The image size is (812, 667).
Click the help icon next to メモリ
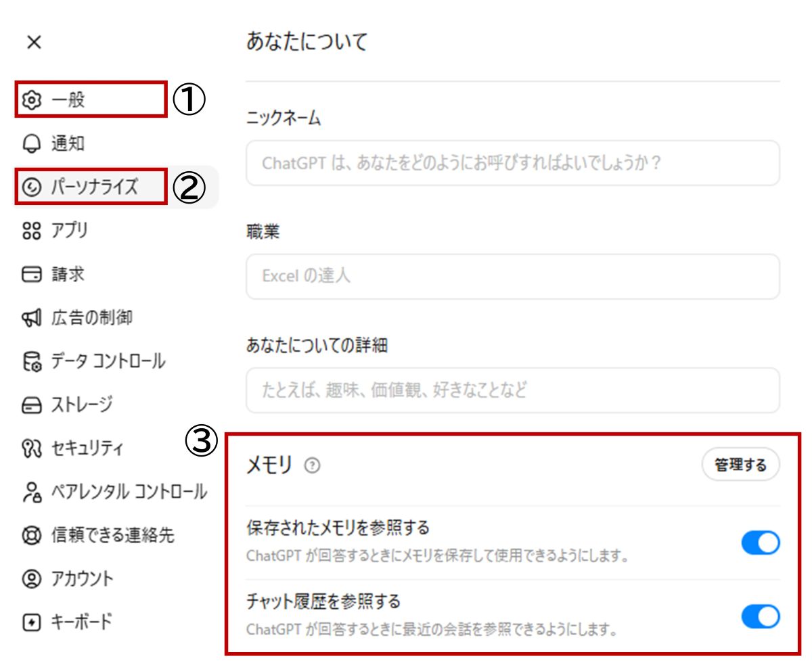click(x=312, y=465)
